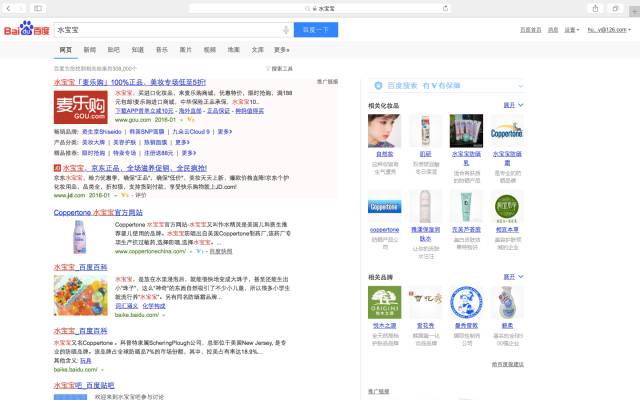
Task: Click the Coppertone sunscreen bottle thumbnail
Action: (79, 237)
